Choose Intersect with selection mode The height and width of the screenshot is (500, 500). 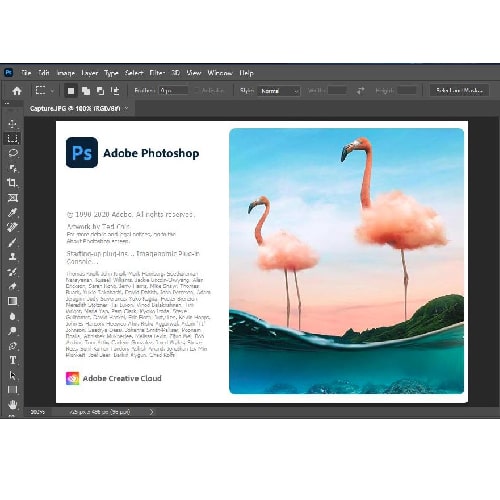point(115,91)
